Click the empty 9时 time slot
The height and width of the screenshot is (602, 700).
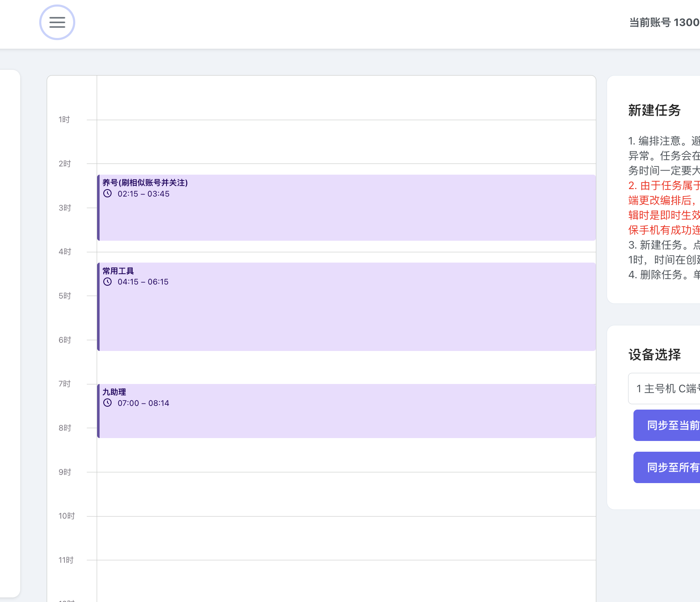346,494
